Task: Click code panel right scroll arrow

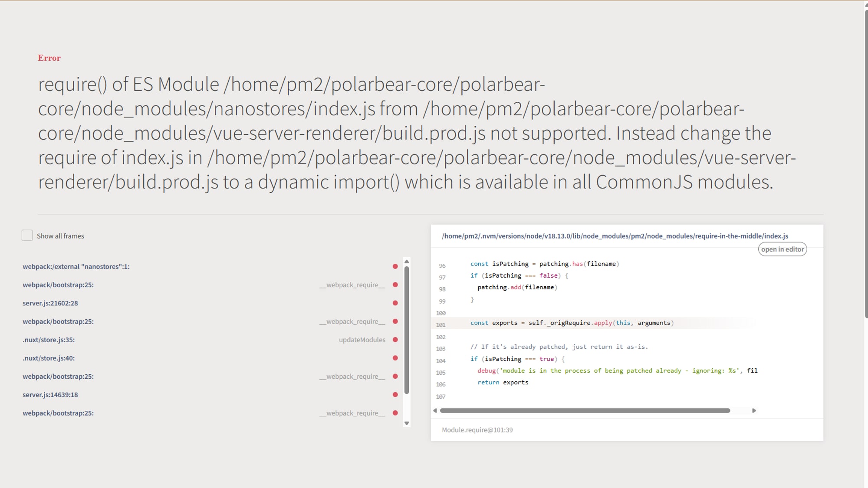Action: 754,410
